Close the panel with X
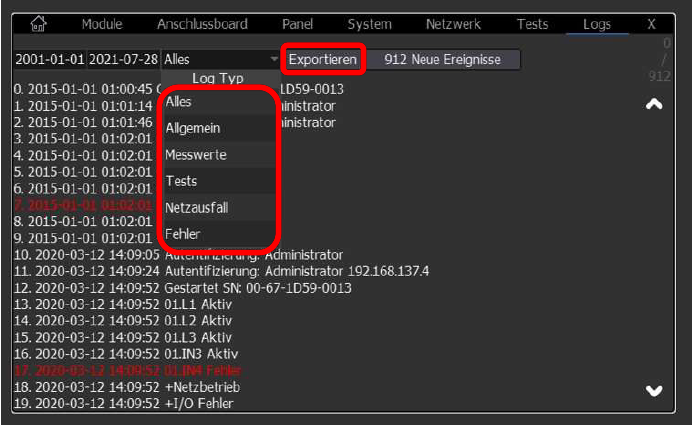The height and width of the screenshot is (425, 692). (x=651, y=23)
